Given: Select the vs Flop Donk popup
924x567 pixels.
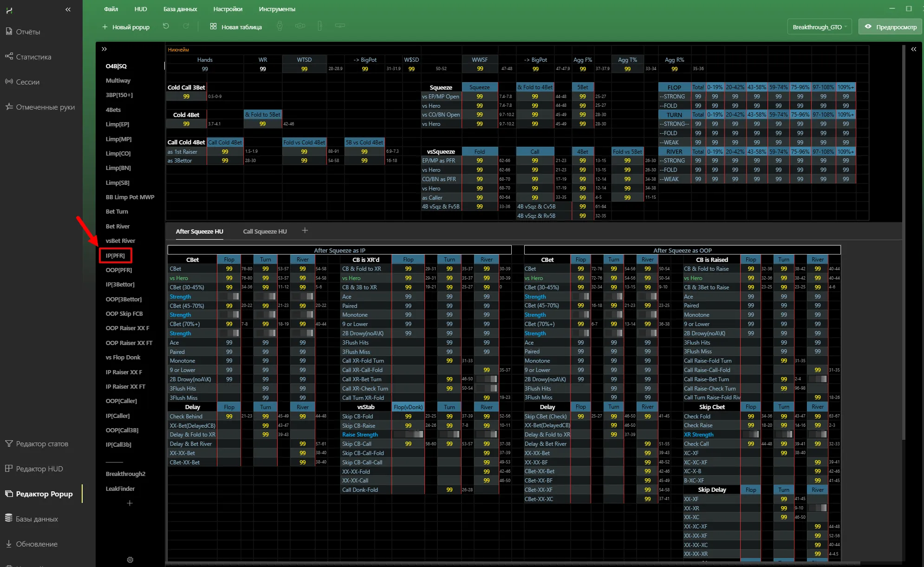Looking at the screenshot, I should (123, 357).
